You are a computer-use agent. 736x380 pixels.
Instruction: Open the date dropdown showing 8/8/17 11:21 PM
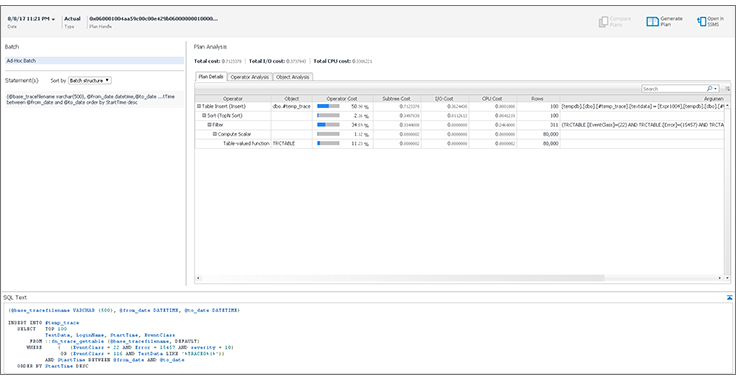pos(31,19)
